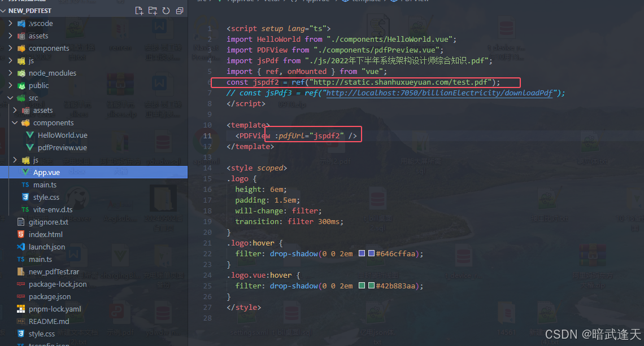
Task: Expand the node_modules folder chevron
Action: point(11,73)
